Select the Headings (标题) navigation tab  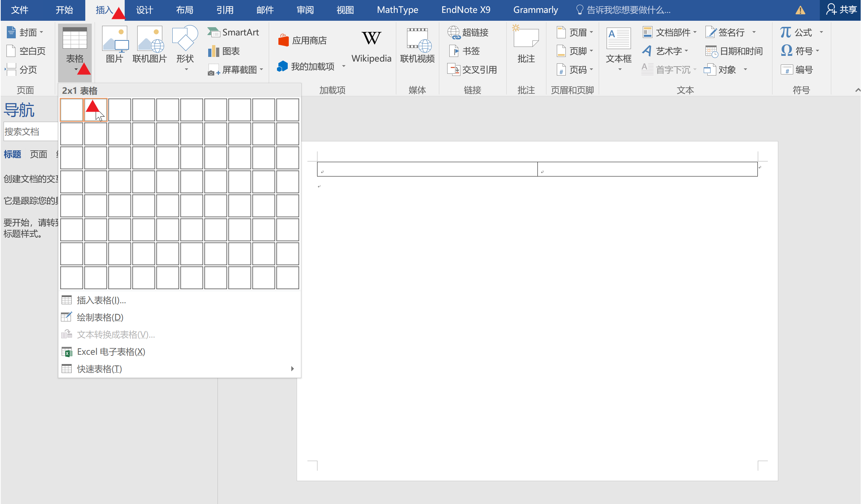pos(13,154)
